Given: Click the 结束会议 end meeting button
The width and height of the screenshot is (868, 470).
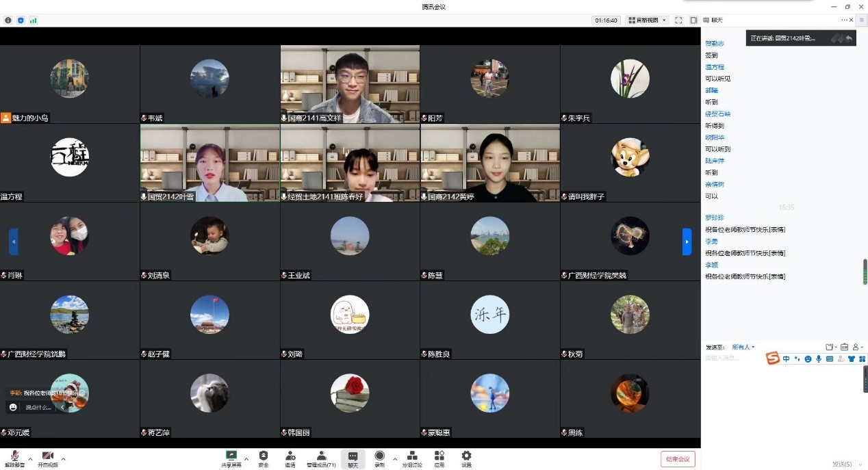Looking at the screenshot, I should pos(678,459).
